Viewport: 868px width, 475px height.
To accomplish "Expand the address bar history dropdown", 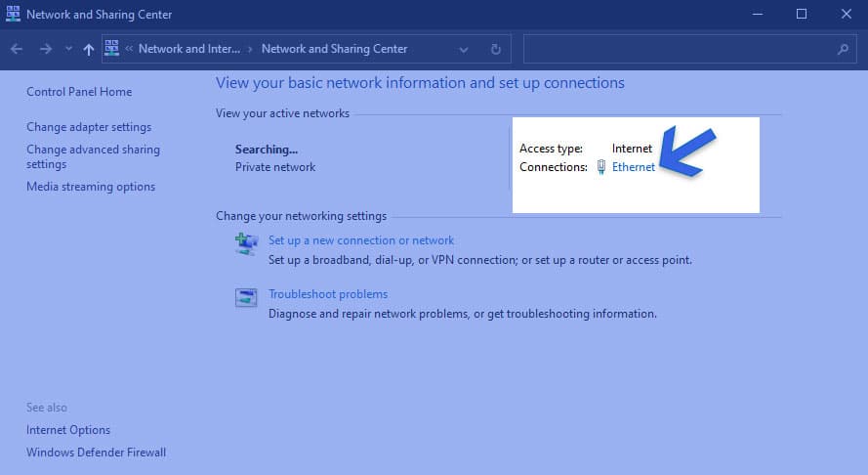I will (x=464, y=49).
